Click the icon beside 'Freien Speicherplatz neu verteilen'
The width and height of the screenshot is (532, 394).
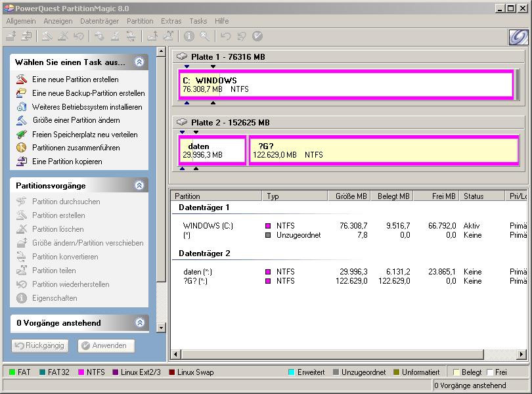(22, 135)
